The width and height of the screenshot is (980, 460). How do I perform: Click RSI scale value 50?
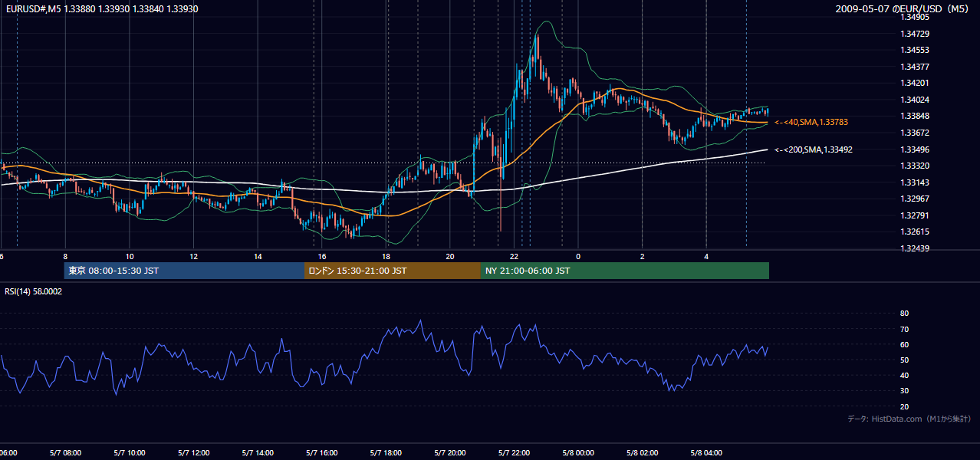(x=904, y=360)
